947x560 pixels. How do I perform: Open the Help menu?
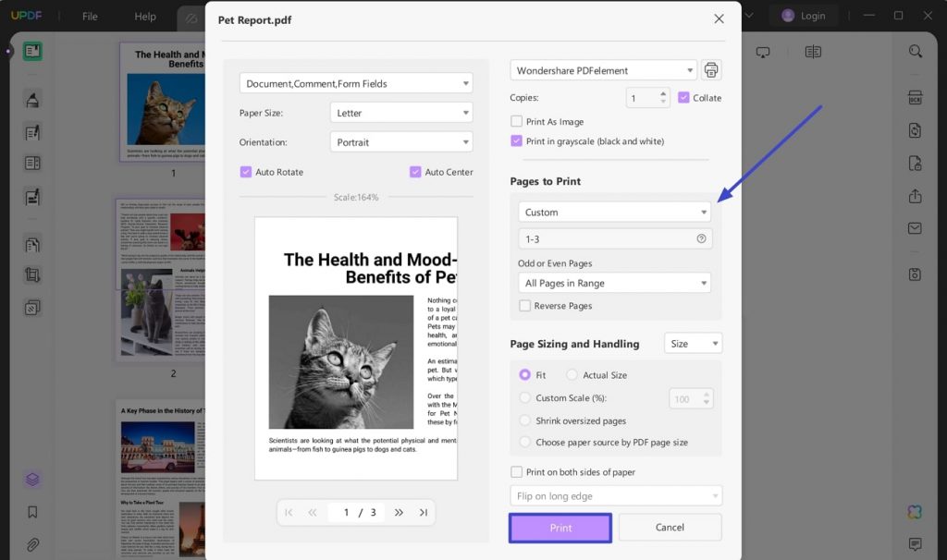point(144,16)
